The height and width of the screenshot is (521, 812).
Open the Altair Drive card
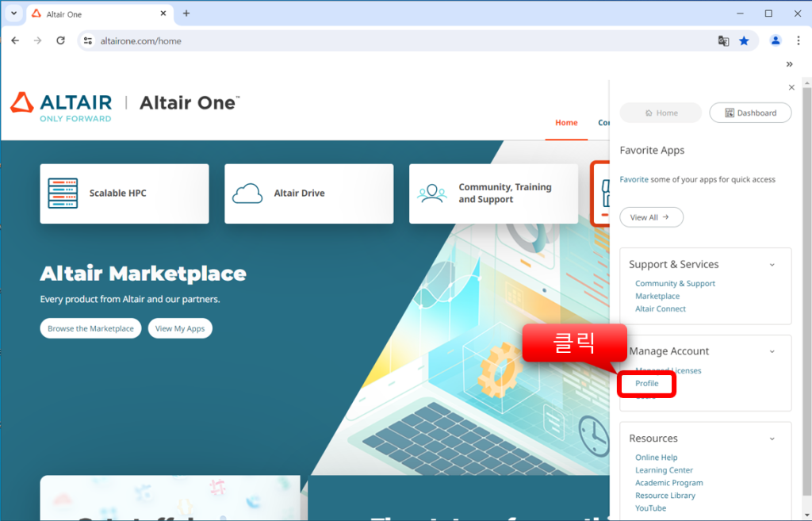(309, 193)
